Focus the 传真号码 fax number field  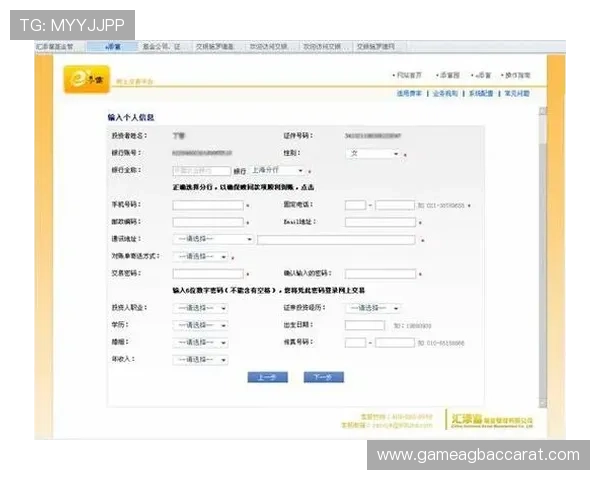click(x=395, y=343)
